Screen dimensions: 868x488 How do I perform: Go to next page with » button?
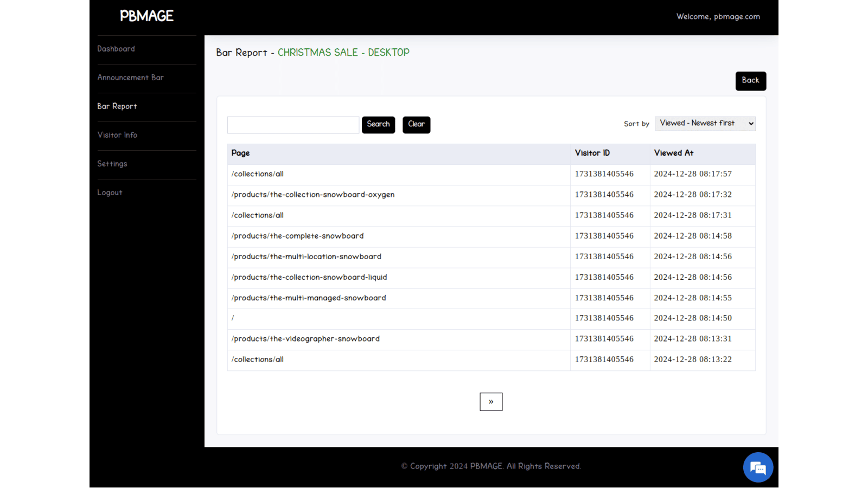[491, 402]
